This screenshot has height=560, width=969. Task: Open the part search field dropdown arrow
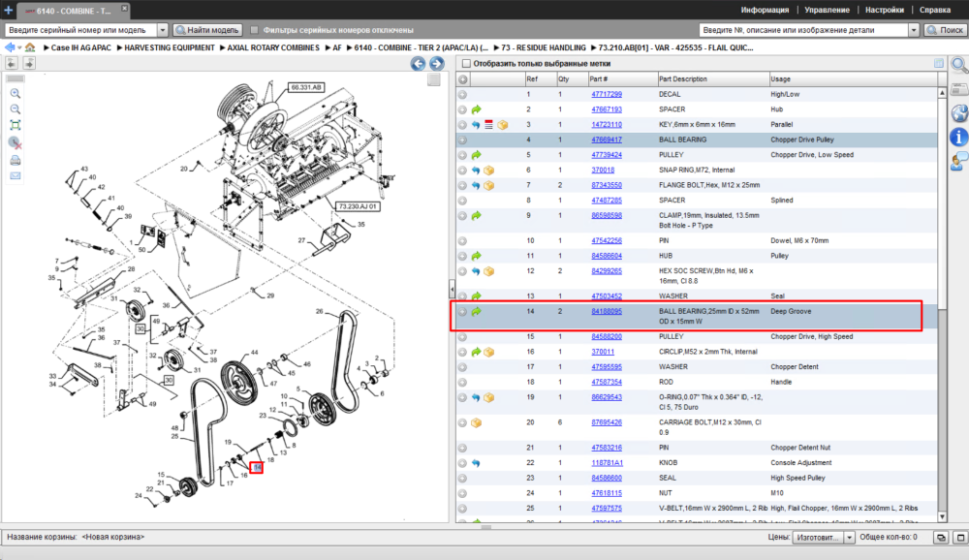(914, 30)
